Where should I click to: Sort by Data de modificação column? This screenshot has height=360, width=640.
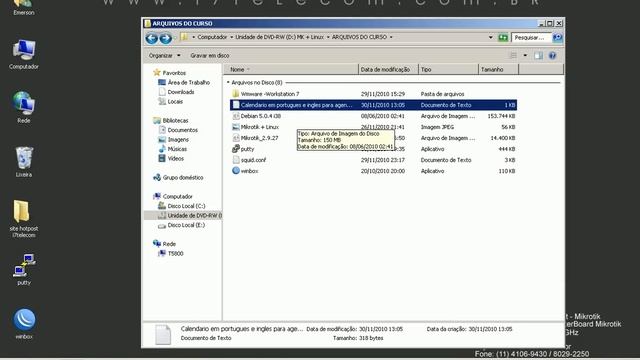(x=388, y=69)
